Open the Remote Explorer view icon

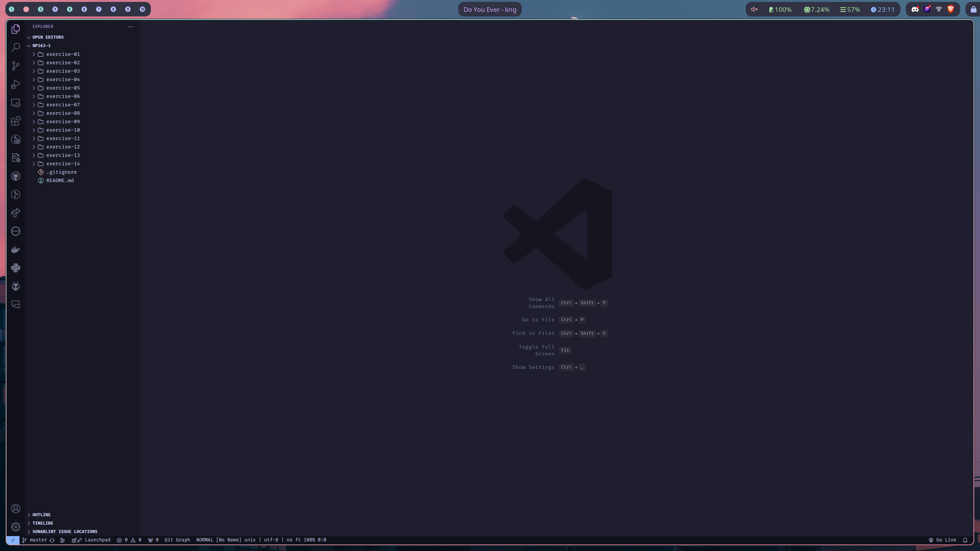[x=16, y=103]
